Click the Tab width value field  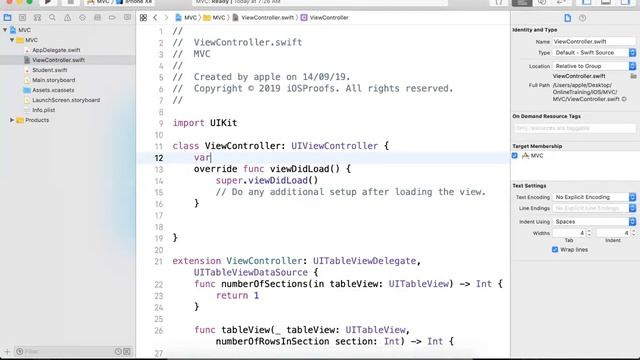pos(569,233)
